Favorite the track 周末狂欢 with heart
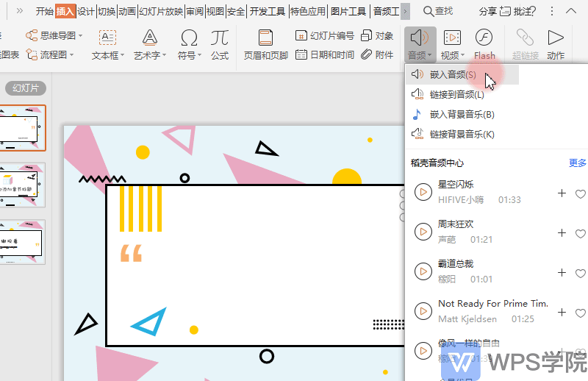The width and height of the screenshot is (588, 381). pos(580,233)
